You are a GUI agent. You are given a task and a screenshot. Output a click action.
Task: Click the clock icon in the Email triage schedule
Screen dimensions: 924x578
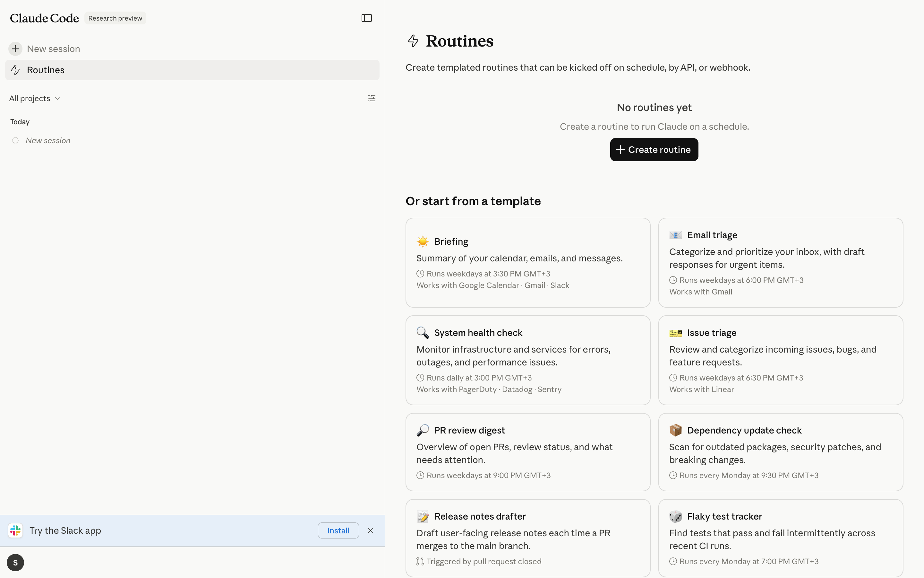click(673, 280)
